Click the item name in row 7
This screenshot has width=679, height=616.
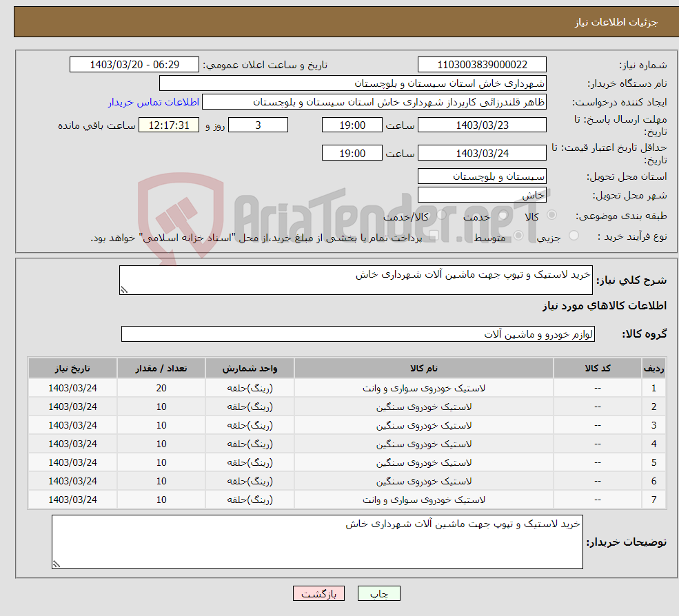click(424, 500)
